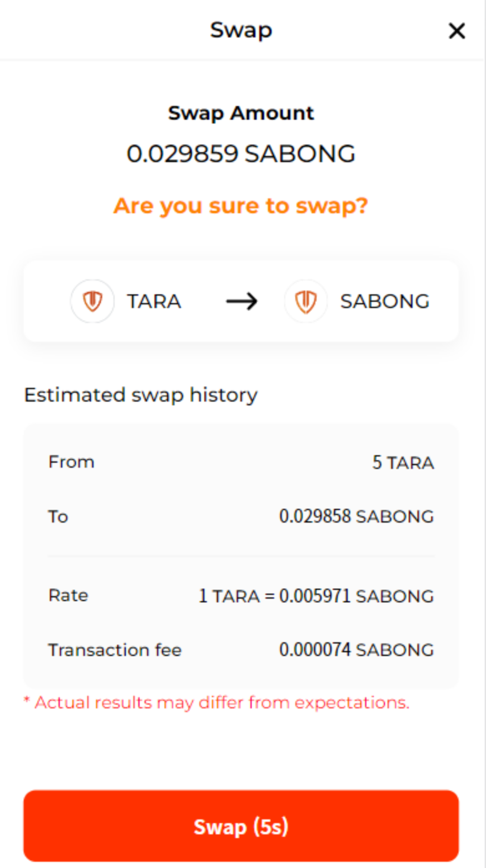Click the TARA icon inside the swap pair card
The width and height of the screenshot is (486, 868).
point(92,301)
